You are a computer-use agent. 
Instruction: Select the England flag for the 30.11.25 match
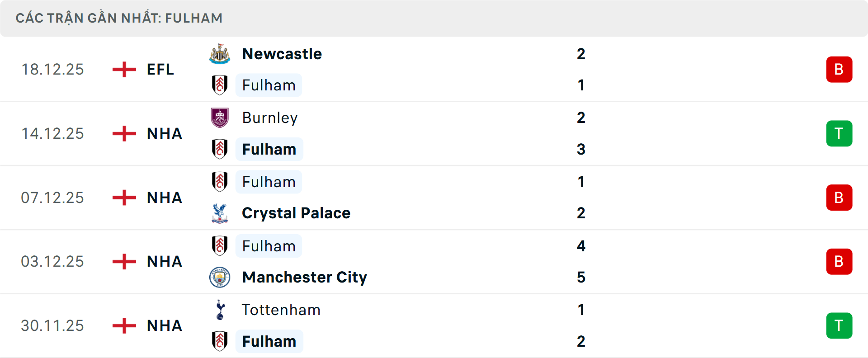coord(123,325)
